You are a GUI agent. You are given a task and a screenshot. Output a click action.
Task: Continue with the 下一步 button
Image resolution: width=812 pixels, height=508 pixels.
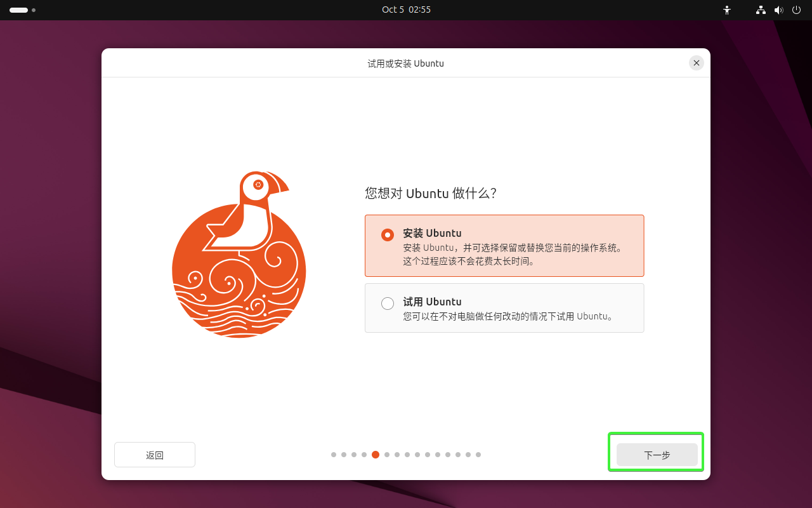(x=657, y=455)
